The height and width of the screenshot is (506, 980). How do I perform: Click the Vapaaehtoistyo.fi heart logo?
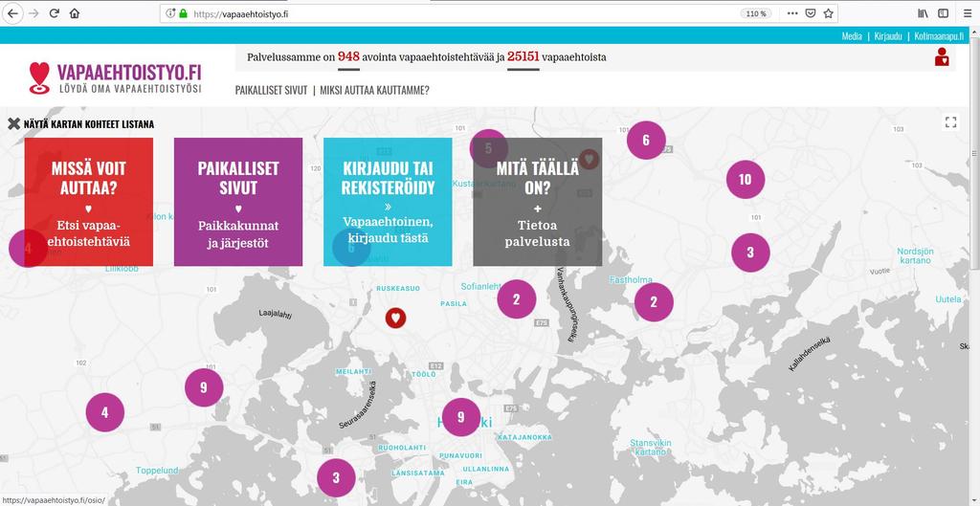(116, 78)
